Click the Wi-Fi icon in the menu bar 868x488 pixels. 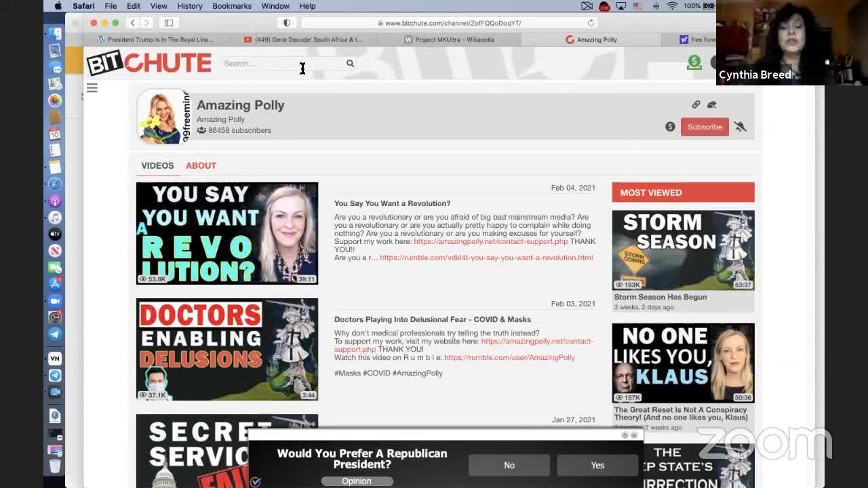(x=672, y=6)
